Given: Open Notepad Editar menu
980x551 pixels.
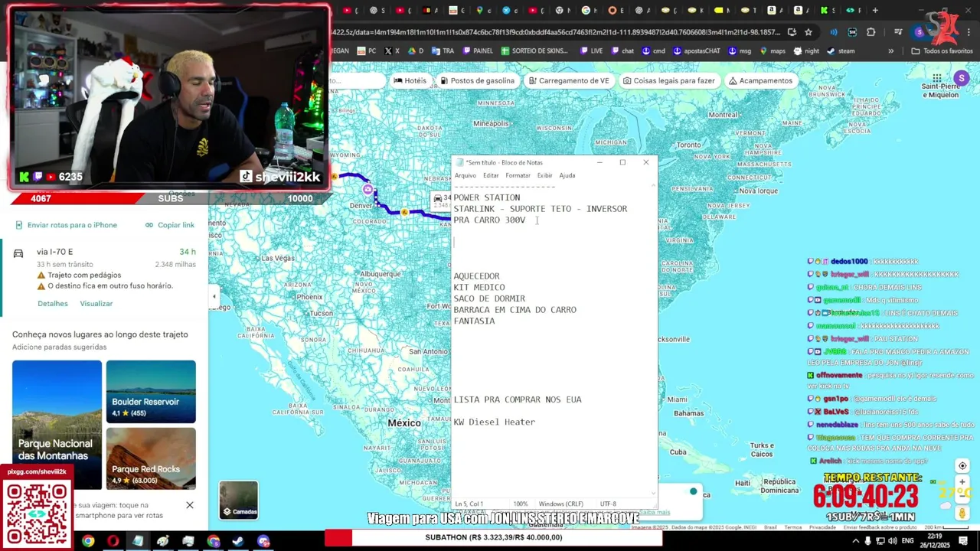Looking at the screenshot, I should [491, 175].
